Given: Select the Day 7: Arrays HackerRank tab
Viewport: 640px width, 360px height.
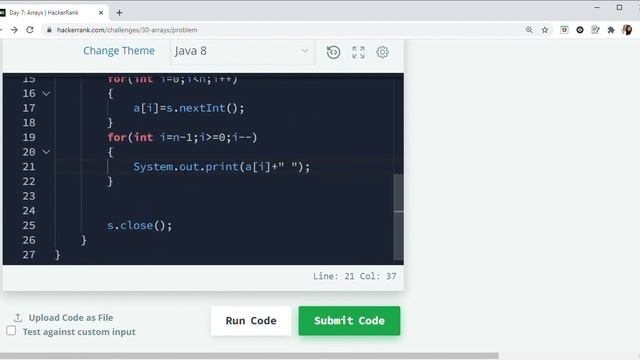Looking at the screenshot, I should tap(50, 13).
